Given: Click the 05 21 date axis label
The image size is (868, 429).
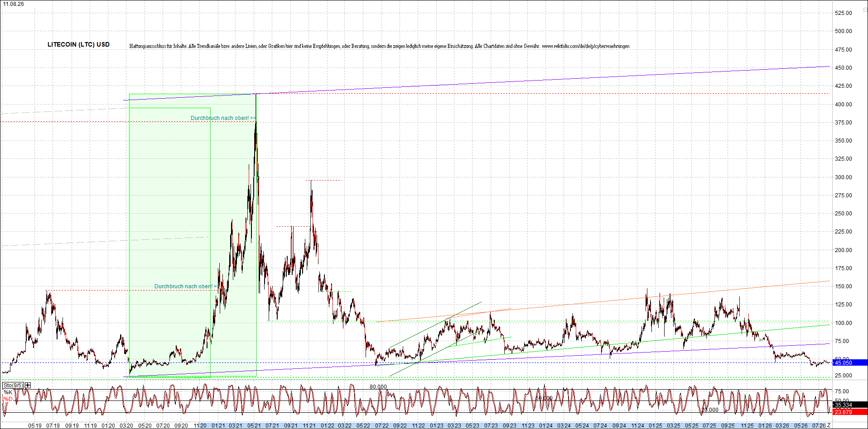Looking at the screenshot, I should (254, 426).
